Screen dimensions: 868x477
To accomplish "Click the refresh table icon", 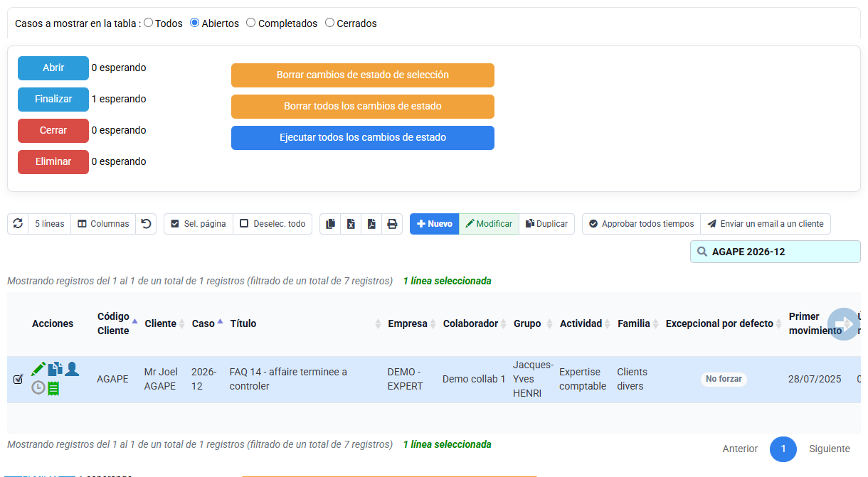I will click(18, 224).
